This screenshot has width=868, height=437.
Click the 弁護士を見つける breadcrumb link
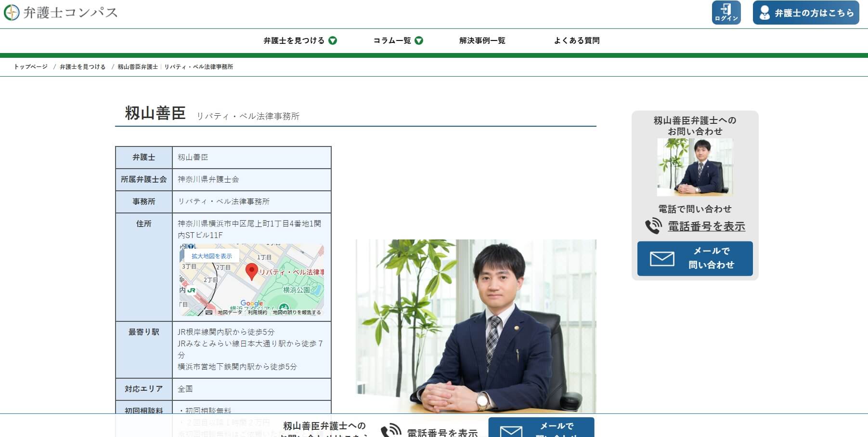pos(82,66)
